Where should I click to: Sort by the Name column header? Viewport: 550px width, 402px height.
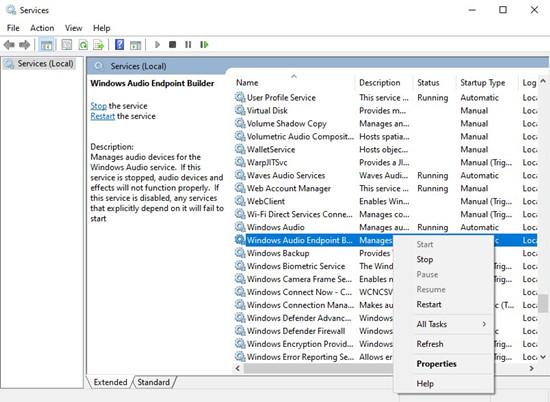(x=294, y=82)
